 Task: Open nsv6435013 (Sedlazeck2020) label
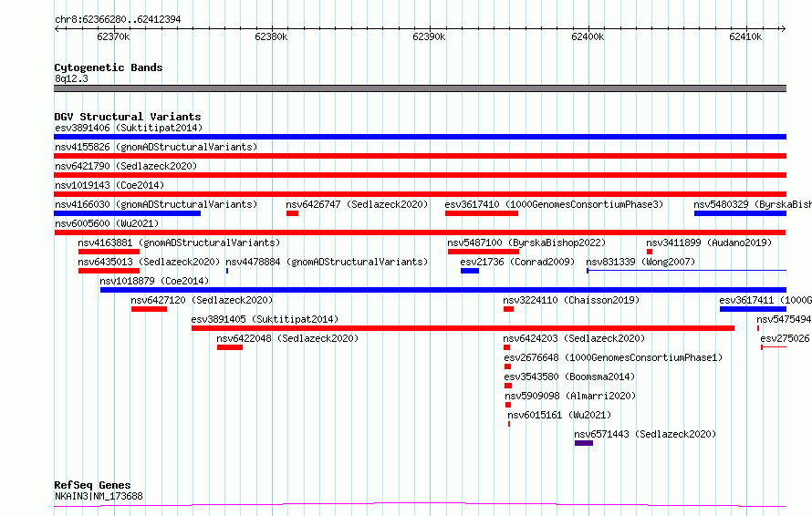coord(149,262)
